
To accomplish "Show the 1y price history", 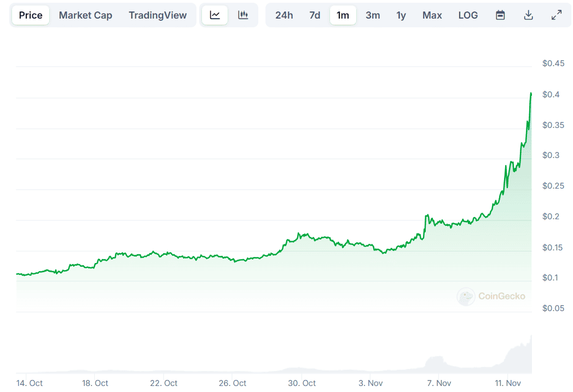I will (x=401, y=15).
